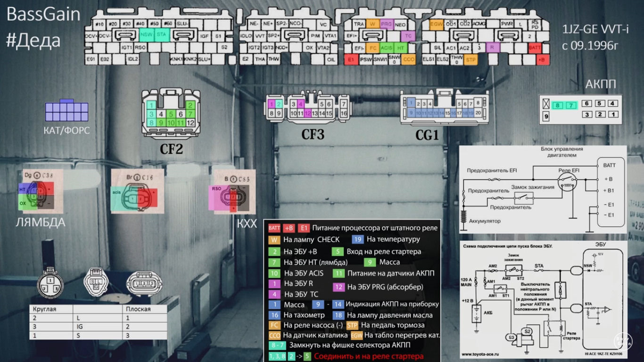644x362 pixels.
Task: Click the green HT pin on the ECU connector
Action: 401,47
